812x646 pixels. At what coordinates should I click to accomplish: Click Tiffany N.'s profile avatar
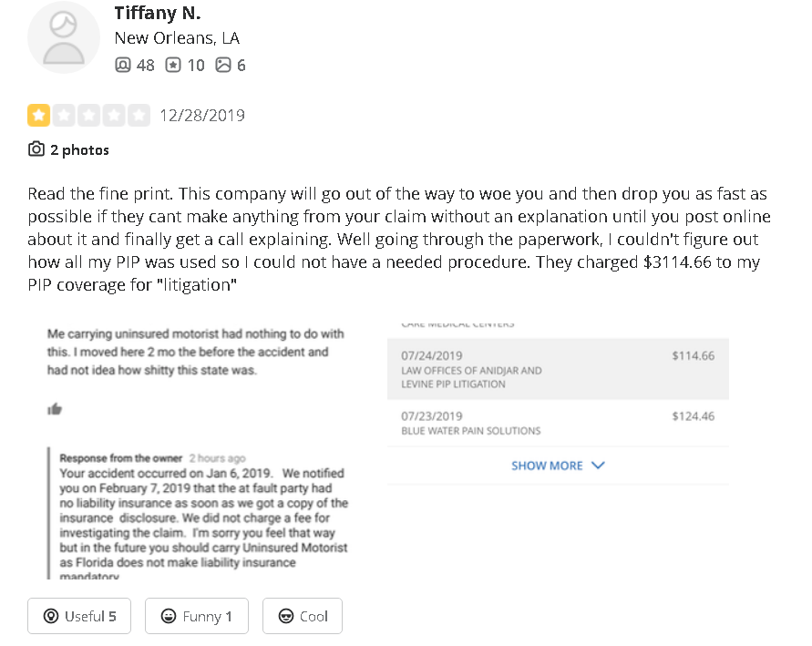point(64,37)
